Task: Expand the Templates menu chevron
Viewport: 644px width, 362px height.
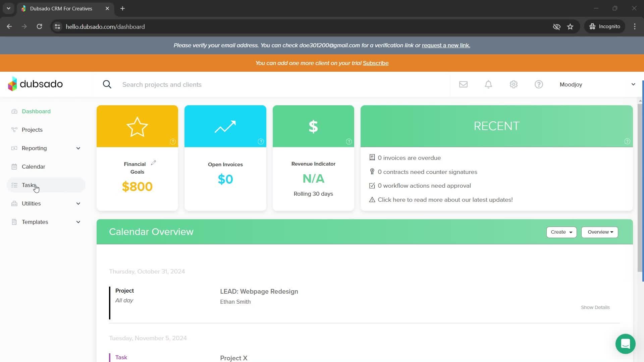Action: click(x=78, y=222)
